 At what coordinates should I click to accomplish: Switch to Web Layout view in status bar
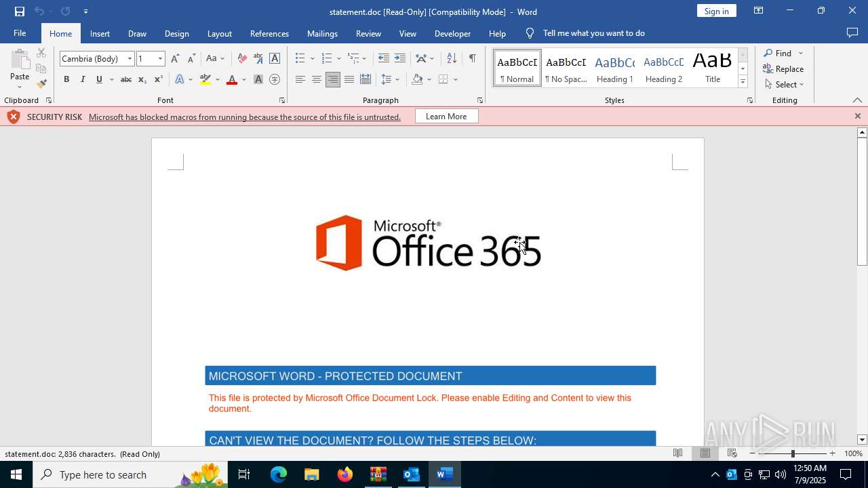tap(732, 453)
